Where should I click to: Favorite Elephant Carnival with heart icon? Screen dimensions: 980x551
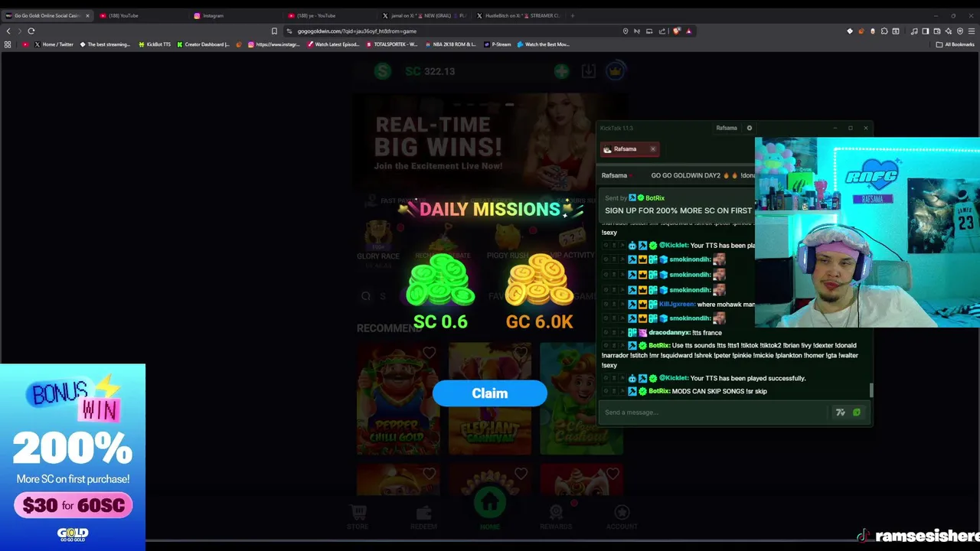(521, 353)
